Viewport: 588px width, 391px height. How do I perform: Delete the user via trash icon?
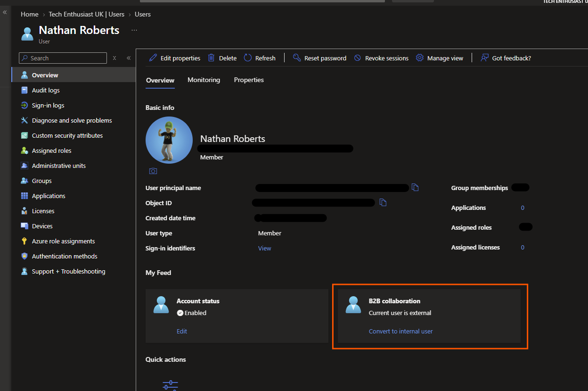(222, 58)
